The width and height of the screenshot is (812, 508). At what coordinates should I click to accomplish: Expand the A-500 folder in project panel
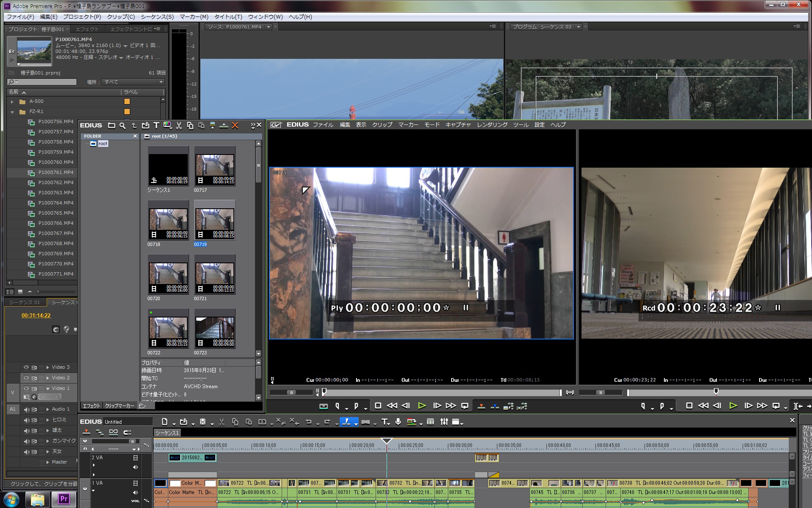click(12, 102)
